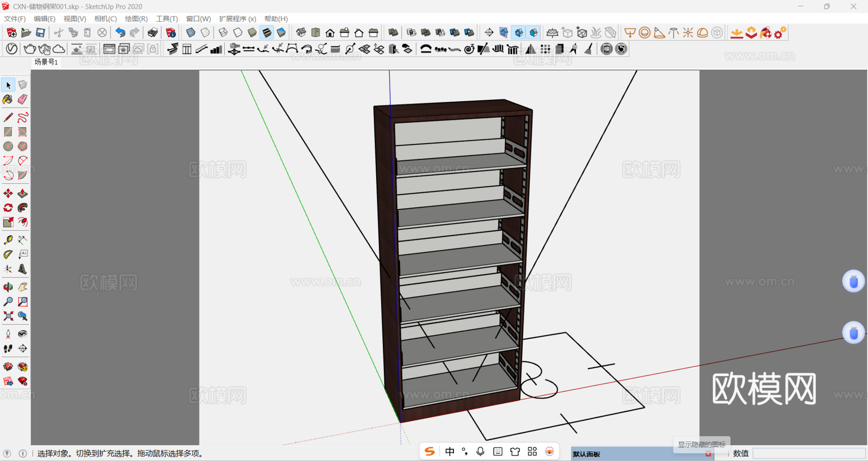Select the Eraser tool
Screen dimensions: 868x461
[x=23, y=100]
